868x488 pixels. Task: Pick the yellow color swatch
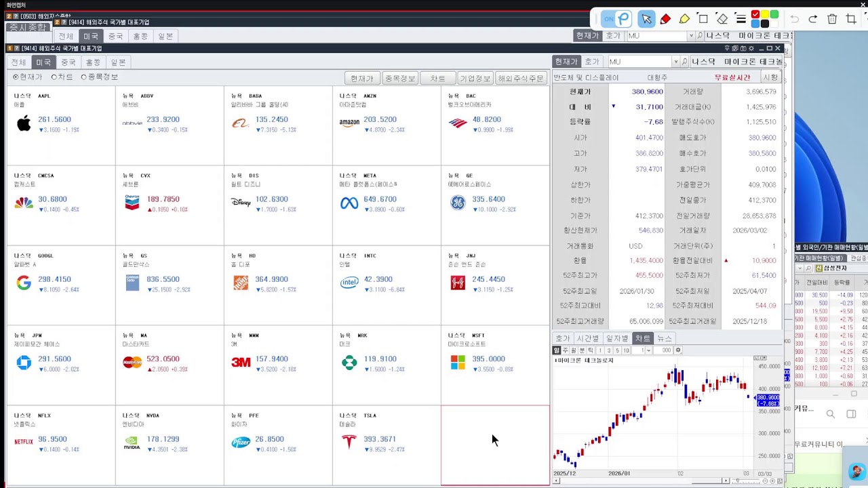pos(765,15)
